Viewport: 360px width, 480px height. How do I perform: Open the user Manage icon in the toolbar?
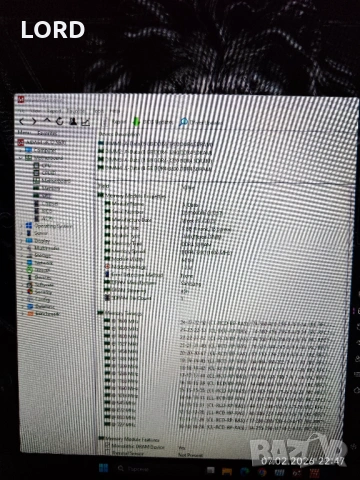click(73, 121)
